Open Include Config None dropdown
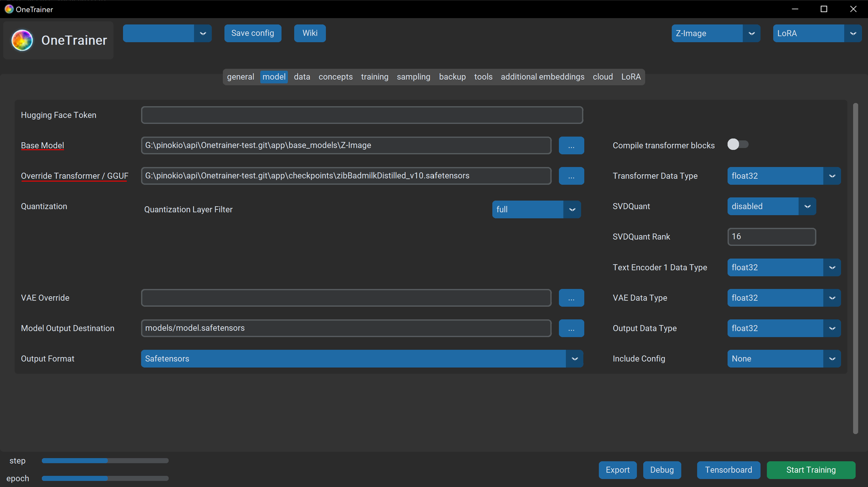868x487 pixels. (x=832, y=359)
